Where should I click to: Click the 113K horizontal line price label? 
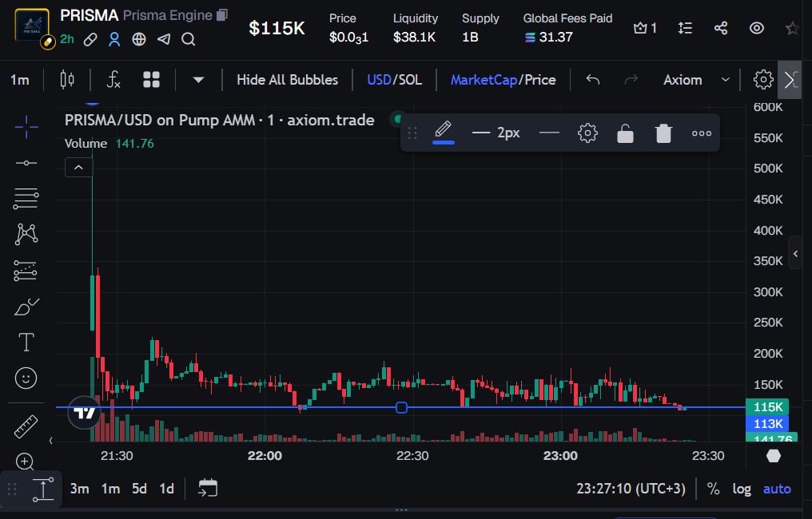tap(767, 424)
